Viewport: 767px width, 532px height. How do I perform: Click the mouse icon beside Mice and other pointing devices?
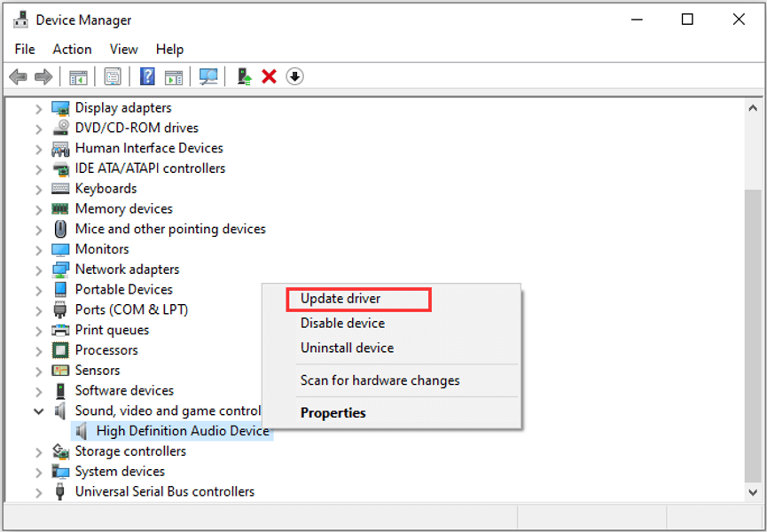(x=60, y=229)
